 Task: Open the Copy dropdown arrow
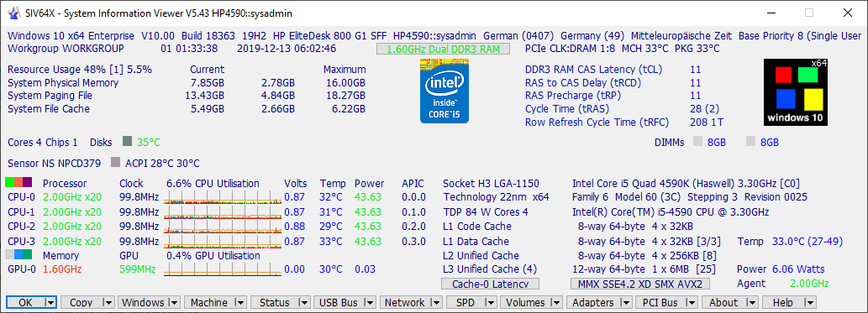coord(108,302)
